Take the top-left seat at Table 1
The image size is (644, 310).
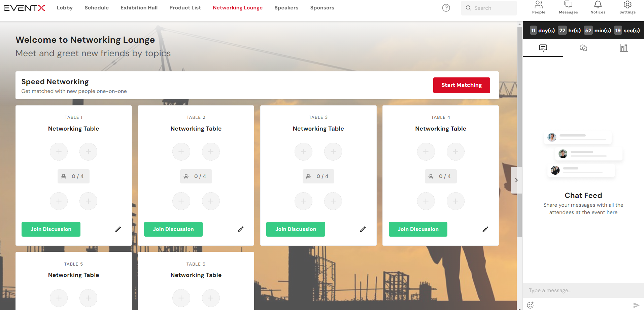pyautogui.click(x=59, y=152)
